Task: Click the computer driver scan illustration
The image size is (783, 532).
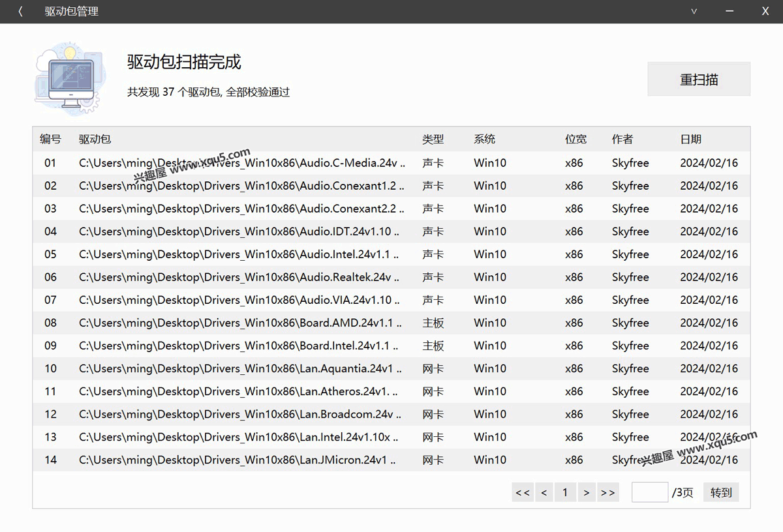Action: [67, 78]
